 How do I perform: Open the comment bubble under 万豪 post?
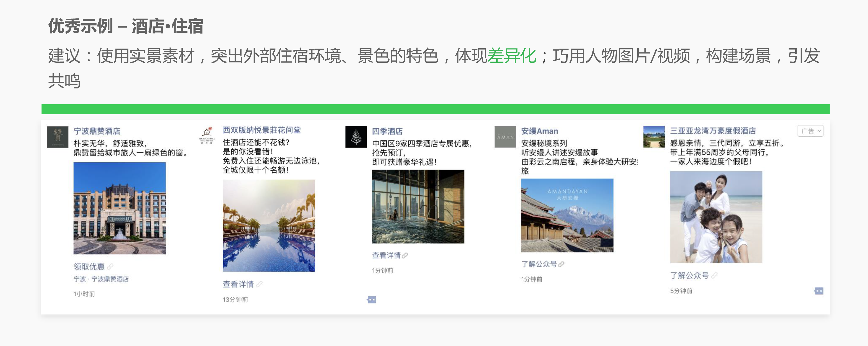[x=819, y=291]
